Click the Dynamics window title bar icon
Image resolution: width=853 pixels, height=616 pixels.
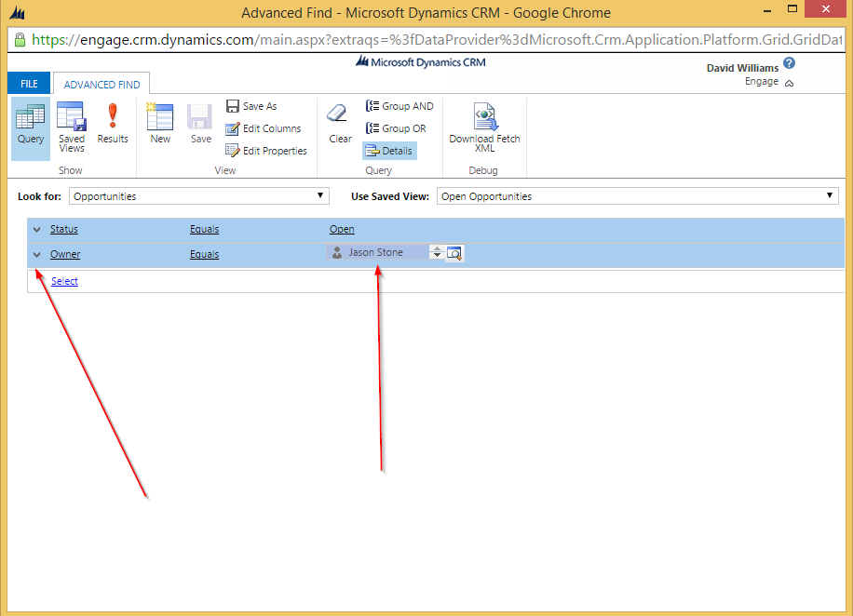17,12
